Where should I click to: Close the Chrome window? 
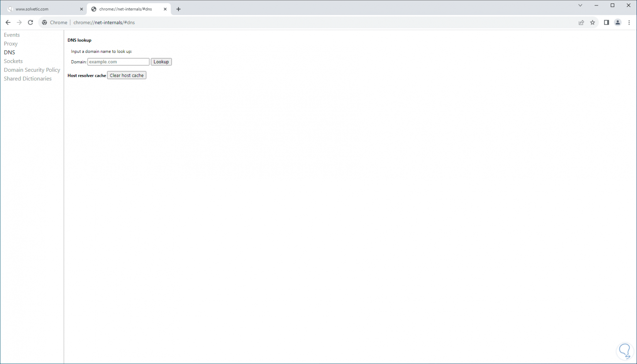[x=629, y=5]
